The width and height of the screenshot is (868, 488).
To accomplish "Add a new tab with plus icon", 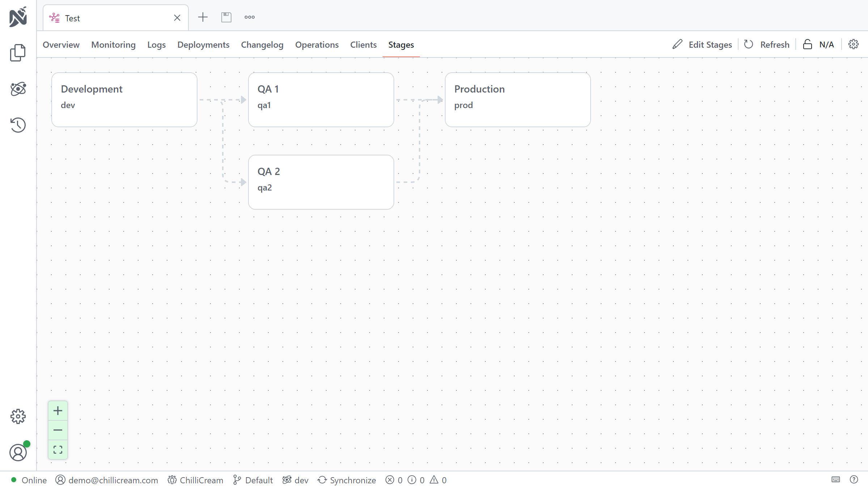I will (x=203, y=17).
